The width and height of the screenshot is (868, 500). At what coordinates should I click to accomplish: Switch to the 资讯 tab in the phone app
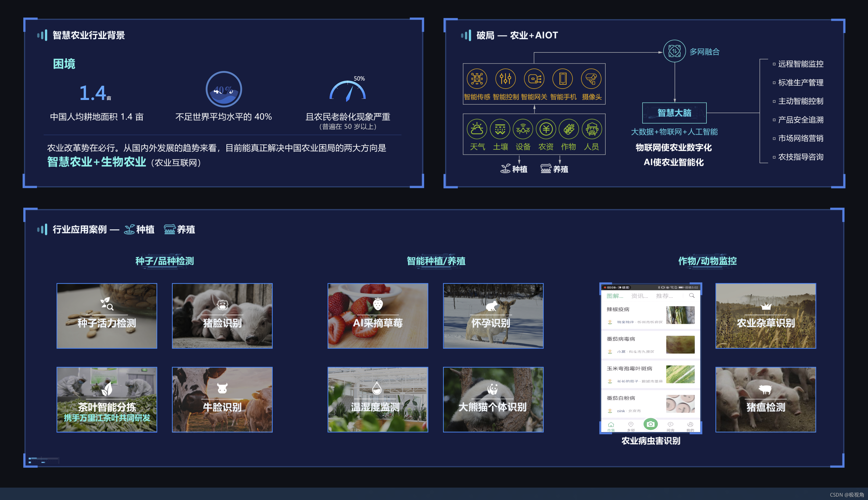[639, 296]
